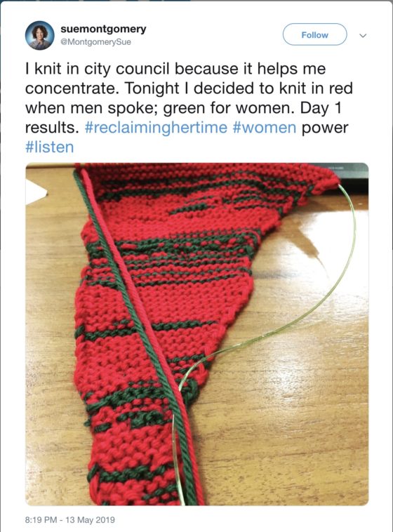
Task: Click the "Day 1 results." text
Action: click(183, 118)
